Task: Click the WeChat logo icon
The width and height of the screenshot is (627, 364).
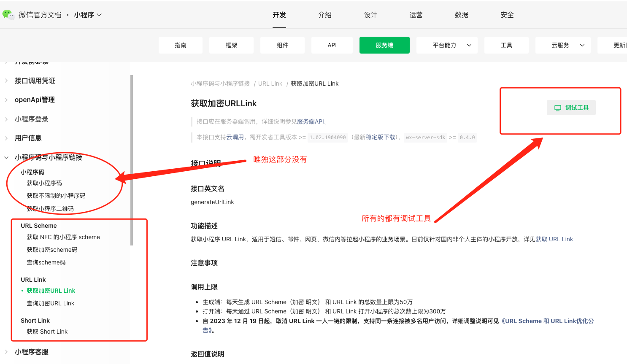Action: click(x=8, y=15)
